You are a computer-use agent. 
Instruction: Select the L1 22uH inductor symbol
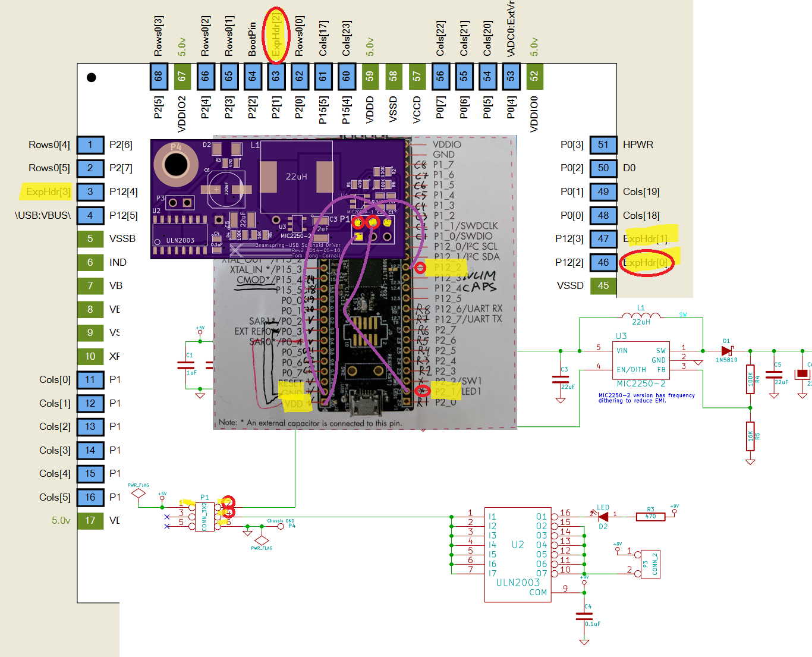tap(640, 314)
